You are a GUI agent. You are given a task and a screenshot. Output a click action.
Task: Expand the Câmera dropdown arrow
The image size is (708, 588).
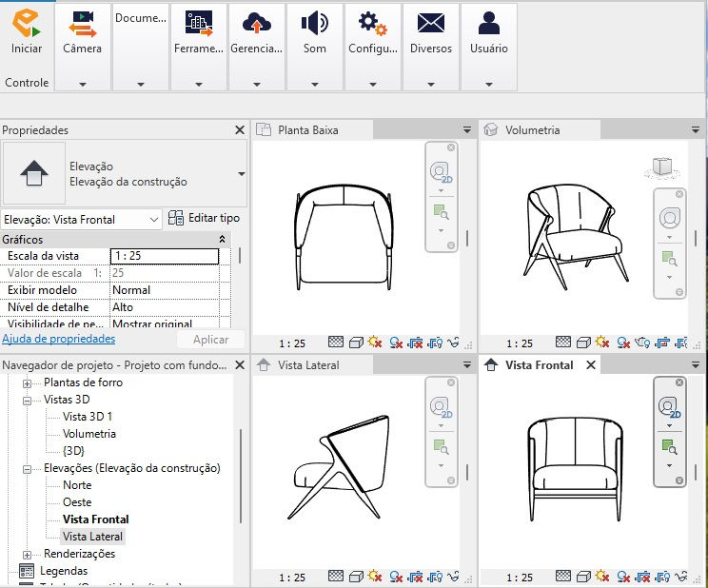click(83, 85)
